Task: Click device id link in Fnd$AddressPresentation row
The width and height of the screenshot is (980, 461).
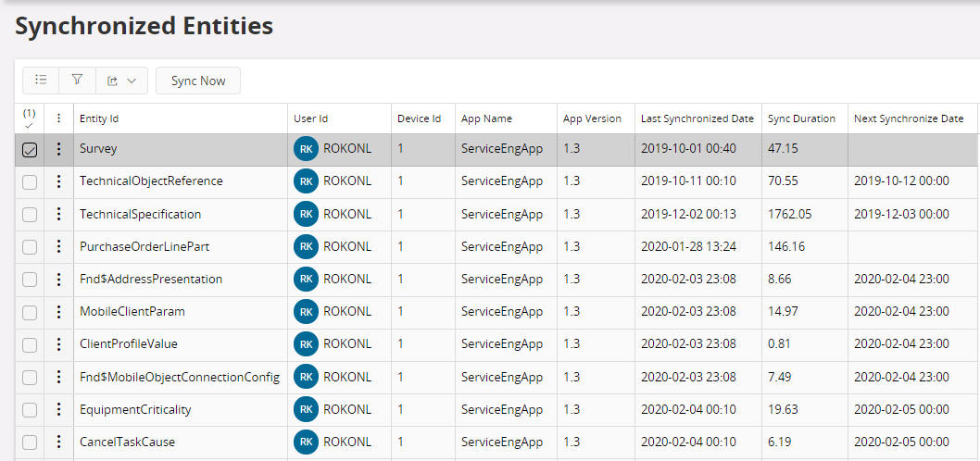Action: point(401,279)
